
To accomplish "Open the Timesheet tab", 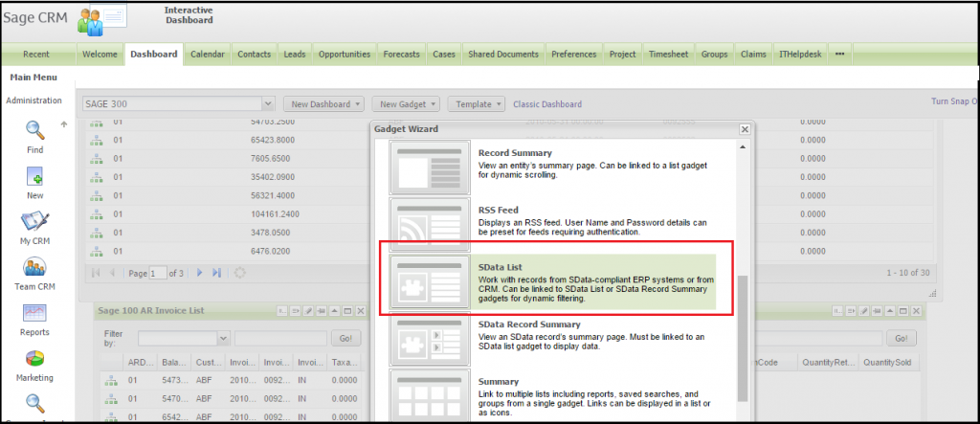I will [x=668, y=55].
